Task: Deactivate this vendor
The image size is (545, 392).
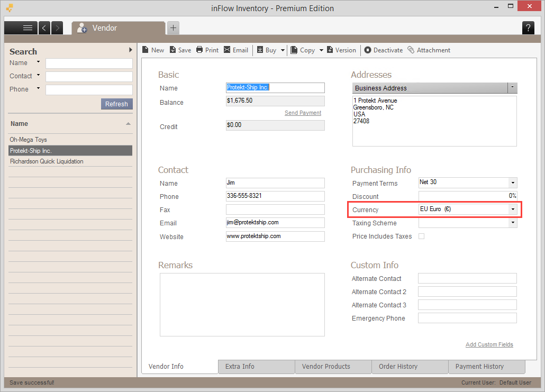Action: [x=384, y=50]
